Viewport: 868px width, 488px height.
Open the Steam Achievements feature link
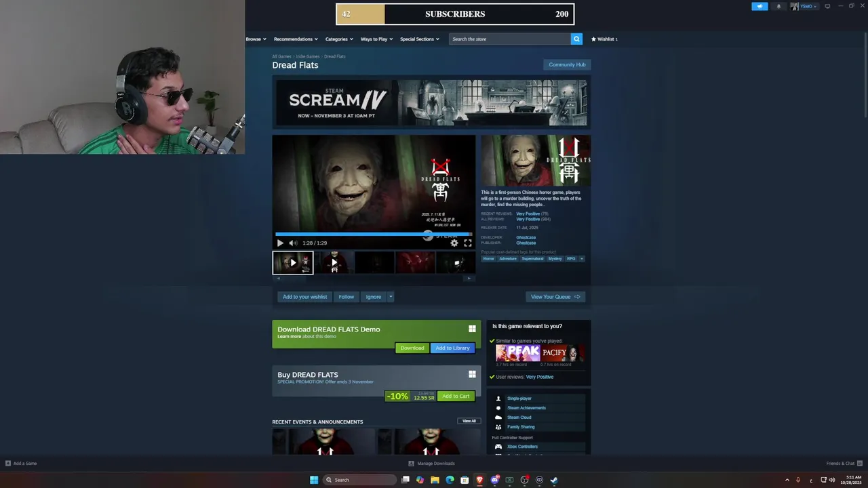point(526,408)
